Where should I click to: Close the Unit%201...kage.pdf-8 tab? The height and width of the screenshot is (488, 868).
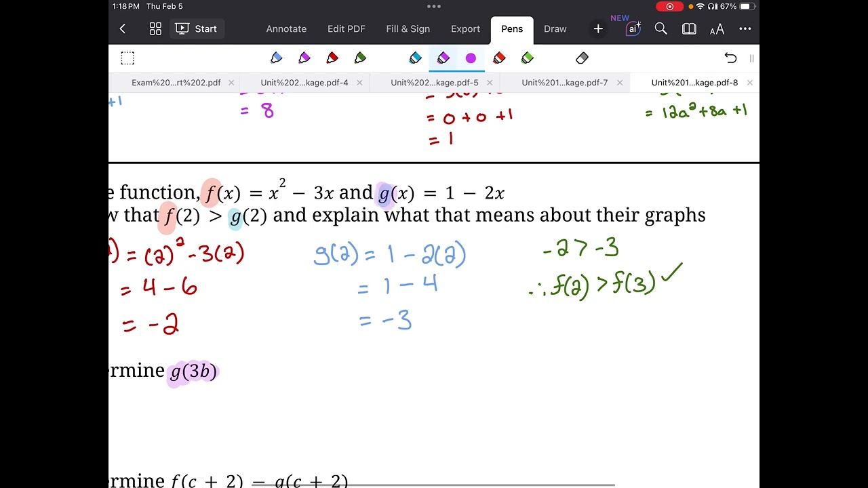pos(749,83)
